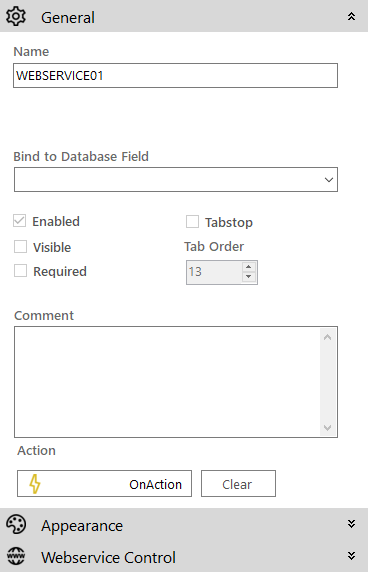Expand the Webservice Control chevron
Image resolution: width=368 pixels, height=572 pixels.
(x=351, y=556)
